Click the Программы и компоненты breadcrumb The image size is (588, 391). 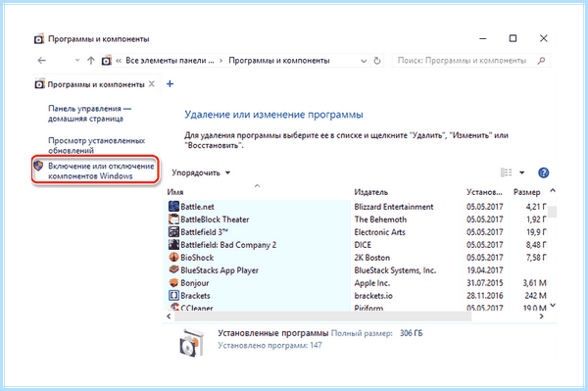(x=279, y=61)
